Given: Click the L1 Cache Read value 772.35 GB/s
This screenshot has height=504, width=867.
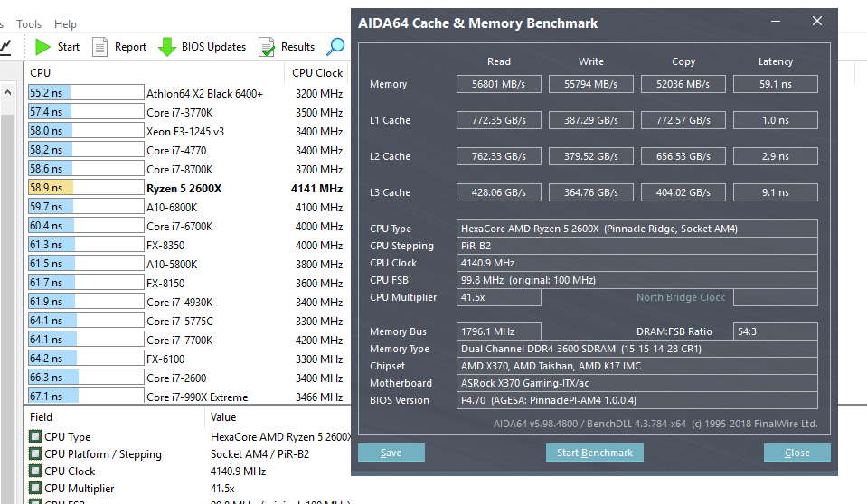Looking at the screenshot, I should click(x=499, y=120).
